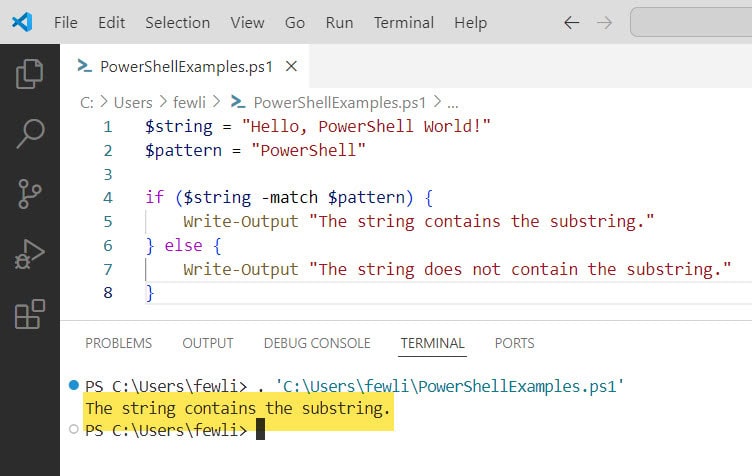The height and width of the screenshot is (476, 752).
Task: Click the closing brace on line 8
Action: (x=150, y=292)
